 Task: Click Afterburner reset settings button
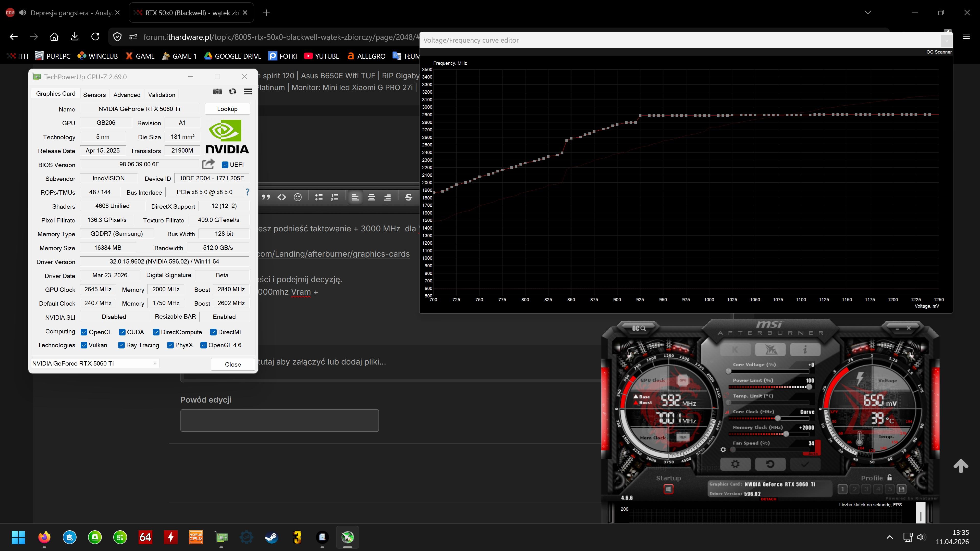[x=770, y=464]
